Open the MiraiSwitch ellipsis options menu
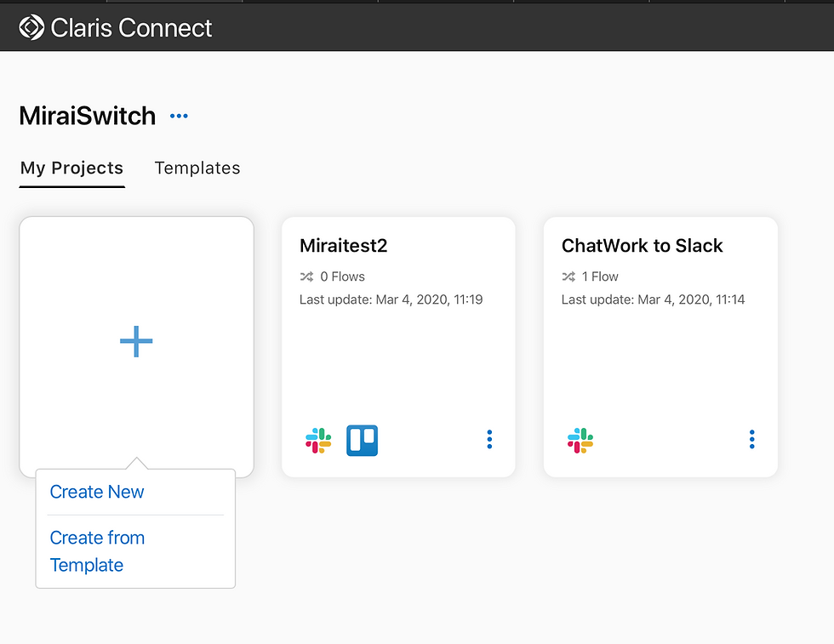Image resolution: width=834 pixels, height=644 pixels. [179, 116]
